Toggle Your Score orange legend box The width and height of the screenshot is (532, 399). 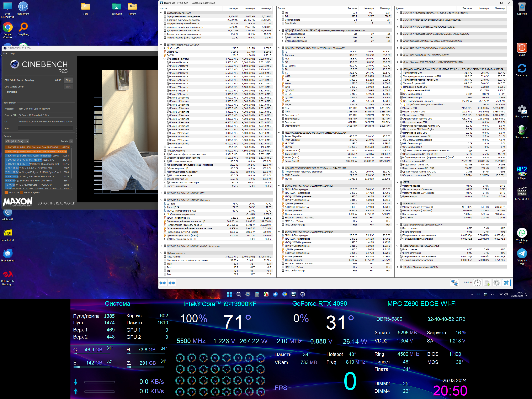pos(6,192)
